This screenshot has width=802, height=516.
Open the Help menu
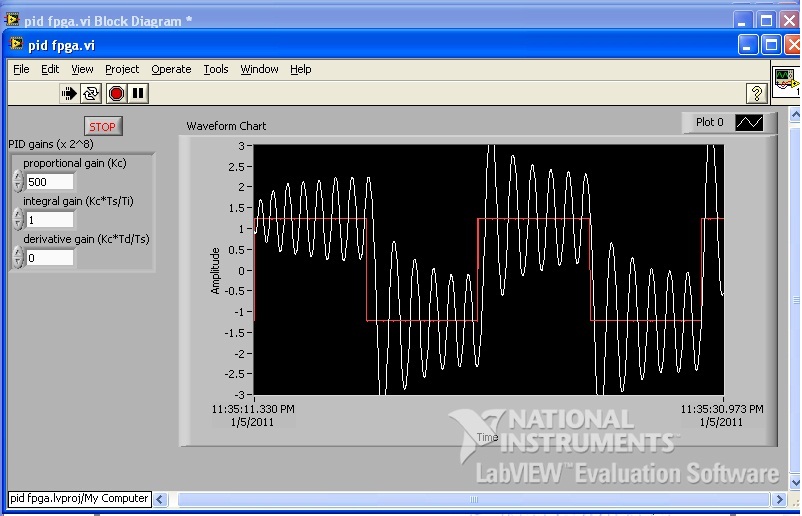click(x=300, y=69)
